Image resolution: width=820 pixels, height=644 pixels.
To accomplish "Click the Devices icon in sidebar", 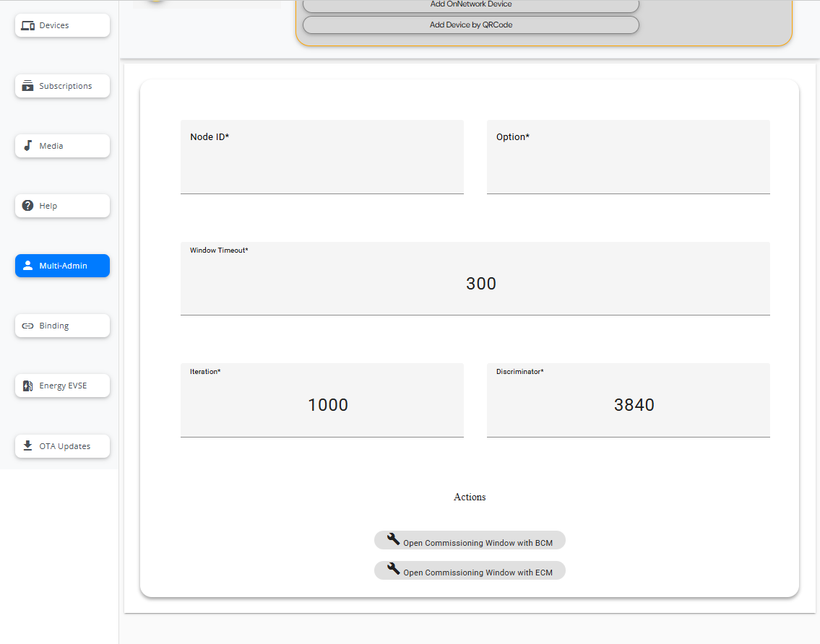I will [28, 26].
